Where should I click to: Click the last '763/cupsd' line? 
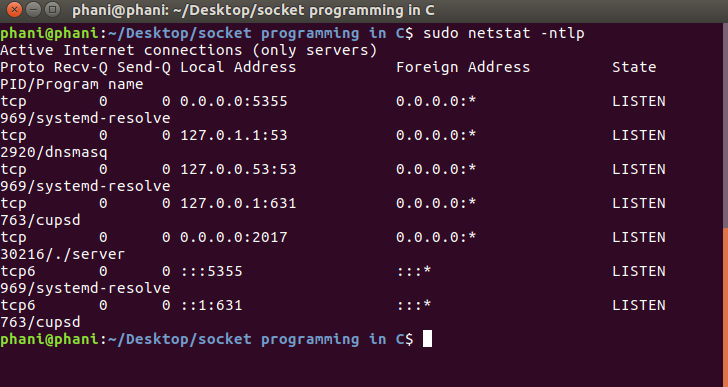40,322
